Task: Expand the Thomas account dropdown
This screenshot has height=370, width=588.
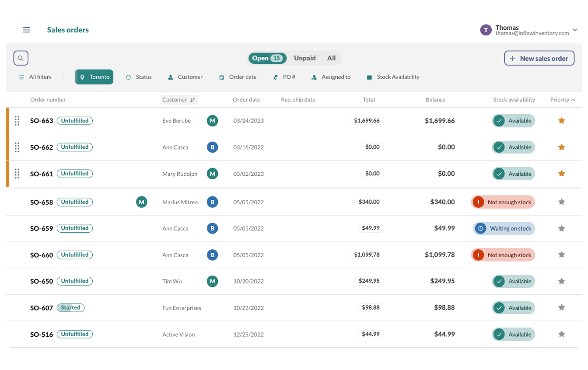Action: pyautogui.click(x=574, y=30)
